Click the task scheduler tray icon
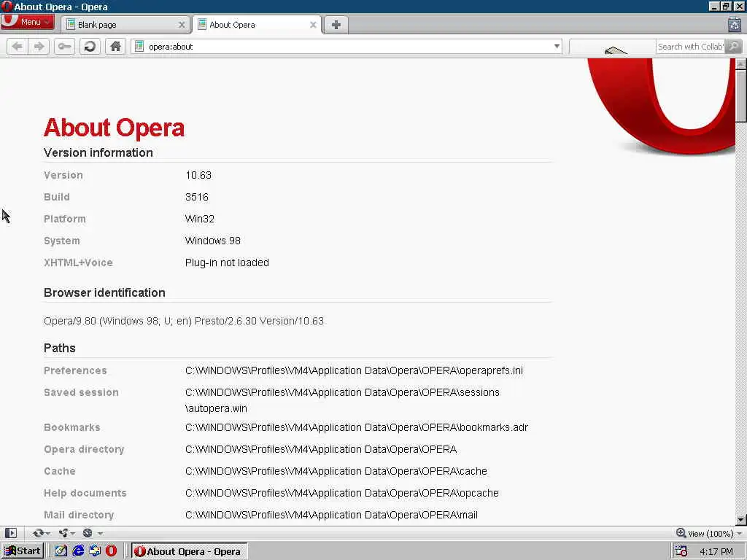This screenshot has height=560, width=747. point(681,551)
